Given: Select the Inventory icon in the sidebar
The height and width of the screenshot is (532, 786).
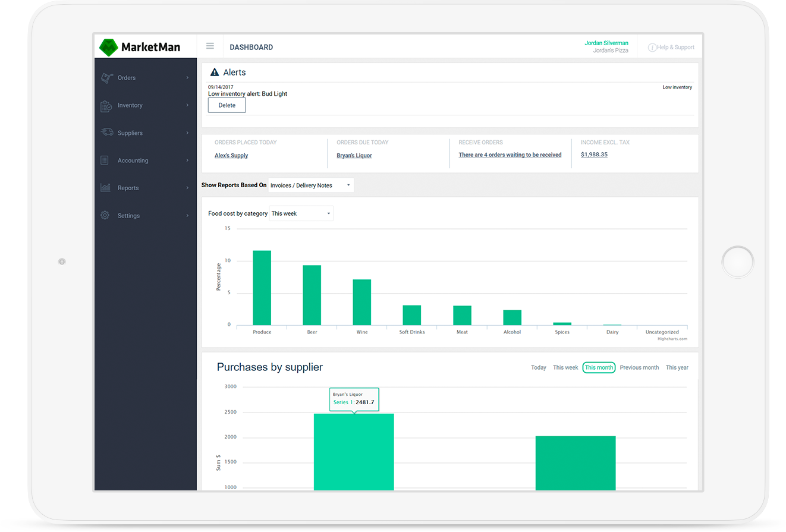Looking at the screenshot, I should pos(107,105).
